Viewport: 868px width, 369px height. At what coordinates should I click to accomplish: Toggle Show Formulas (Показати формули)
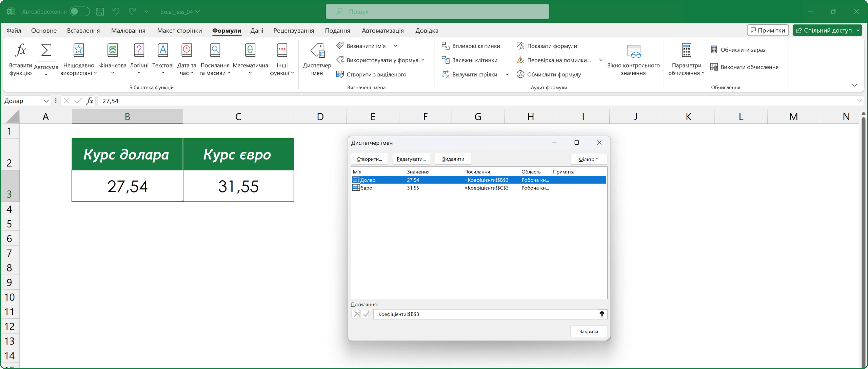click(547, 46)
